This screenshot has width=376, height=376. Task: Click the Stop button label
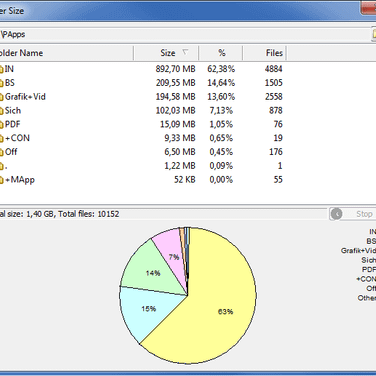(x=364, y=214)
